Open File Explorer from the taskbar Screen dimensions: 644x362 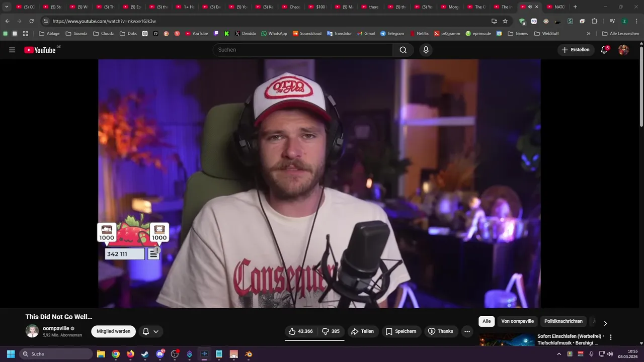click(101, 354)
